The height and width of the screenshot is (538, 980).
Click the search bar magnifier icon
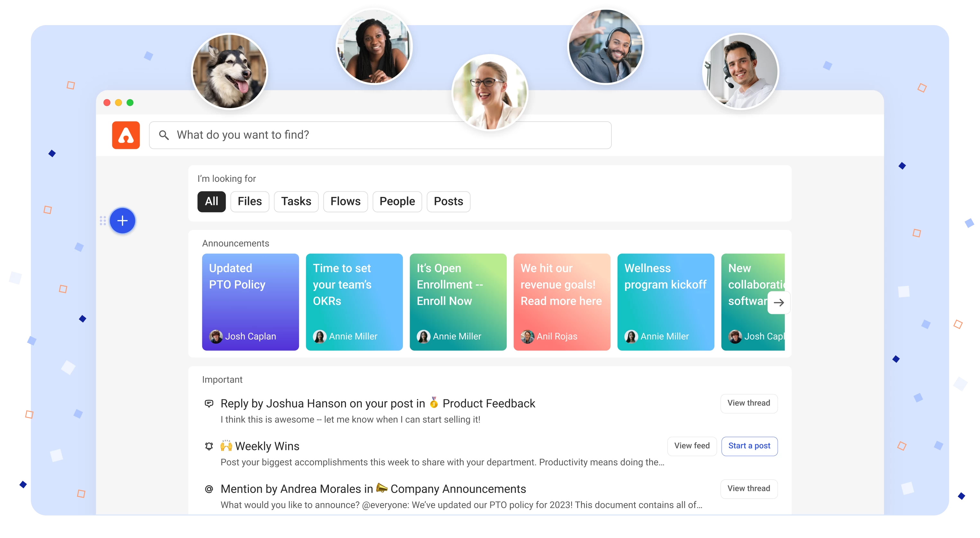pos(163,135)
